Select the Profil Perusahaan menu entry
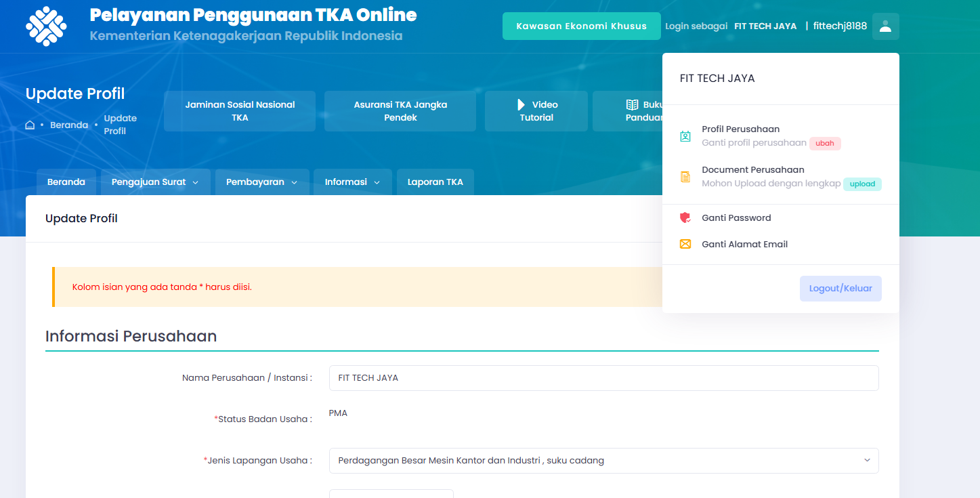The height and width of the screenshot is (498, 980). coord(780,136)
